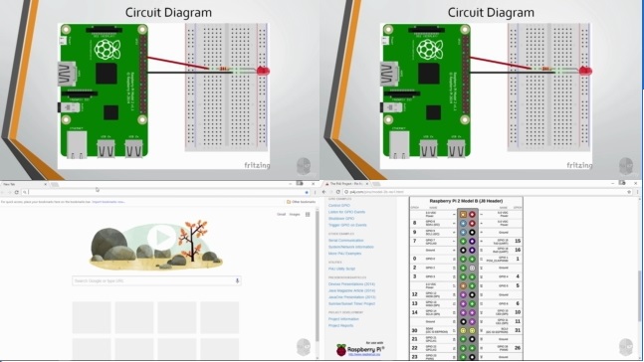Select the New Tab browser tab

(24, 184)
